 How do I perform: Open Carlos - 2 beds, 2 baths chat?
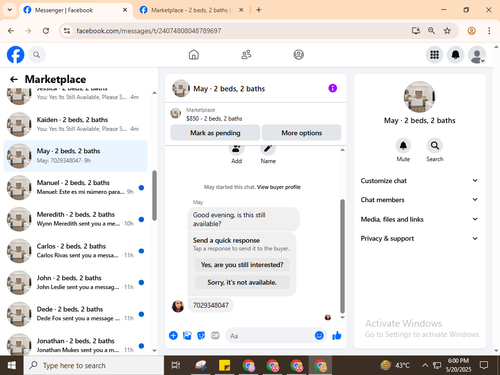click(75, 251)
